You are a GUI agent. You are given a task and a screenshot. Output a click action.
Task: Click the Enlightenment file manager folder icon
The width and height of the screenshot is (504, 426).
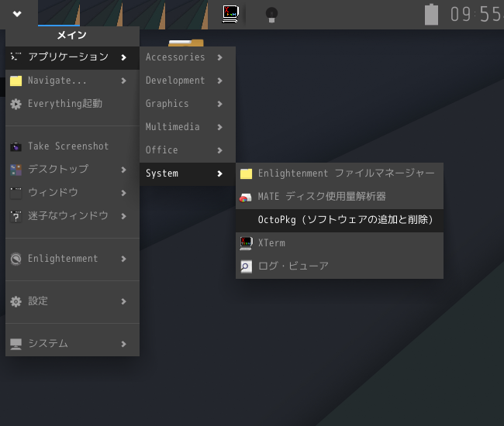pos(247,173)
